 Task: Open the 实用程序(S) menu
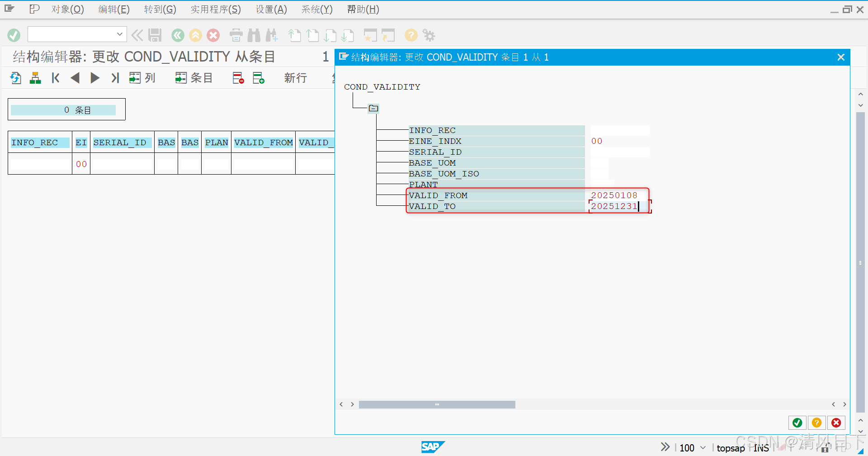(x=216, y=9)
